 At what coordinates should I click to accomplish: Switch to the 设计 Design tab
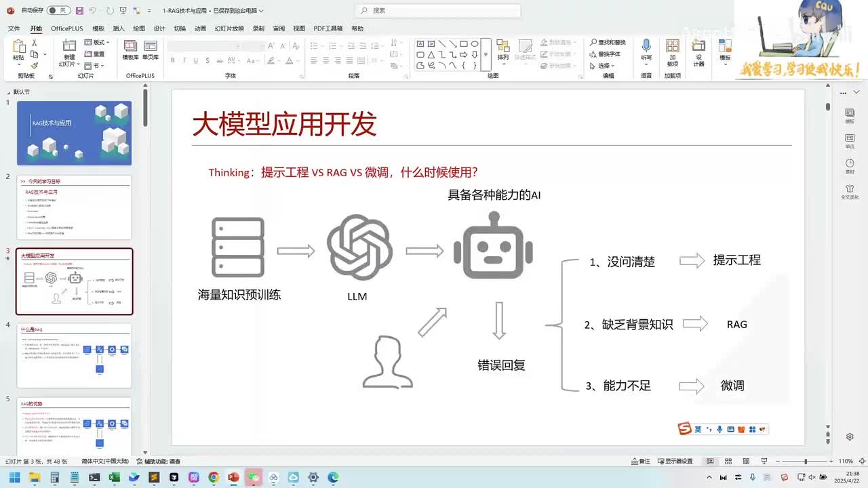[x=159, y=28]
